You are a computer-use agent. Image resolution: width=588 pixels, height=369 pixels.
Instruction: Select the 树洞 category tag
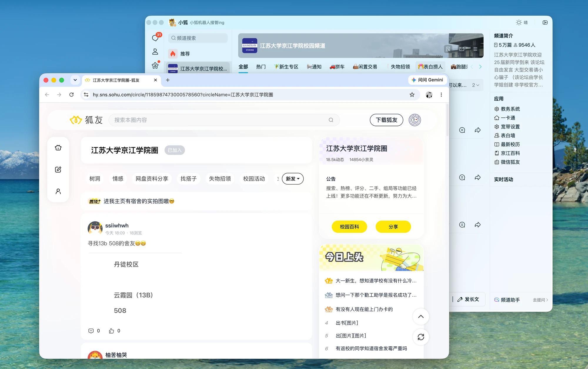pos(95,179)
